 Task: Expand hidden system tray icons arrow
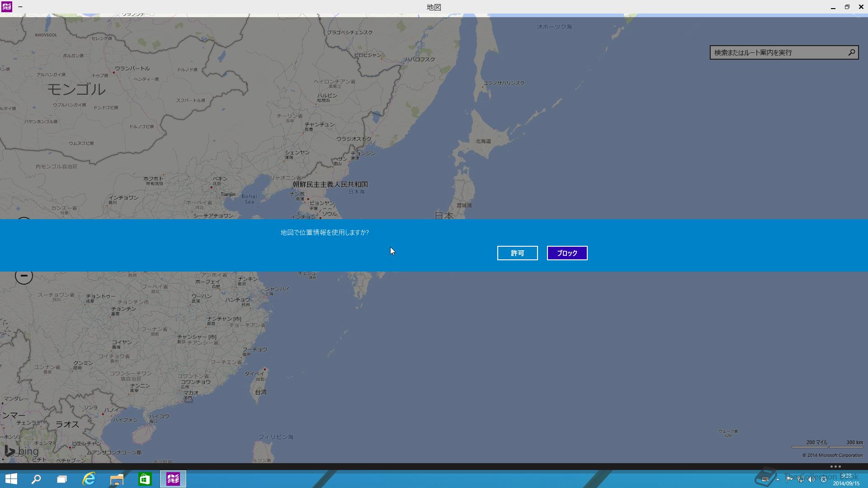coord(778,479)
